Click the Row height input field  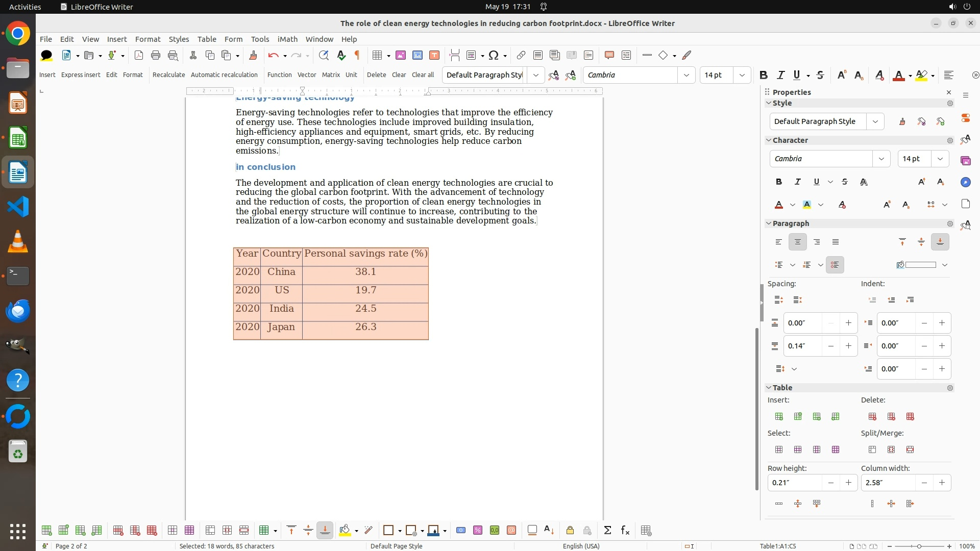(x=794, y=483)
